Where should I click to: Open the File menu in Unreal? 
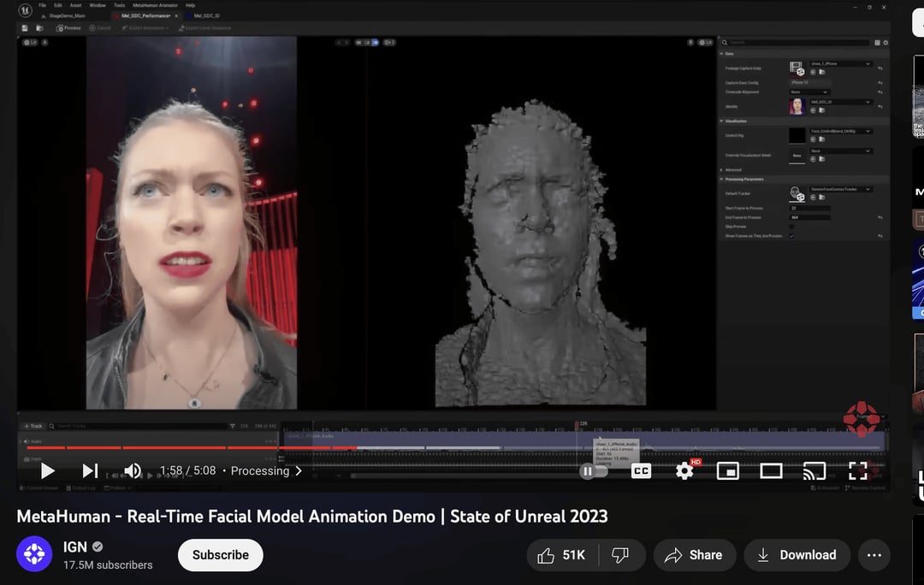(x=43, y=5)
